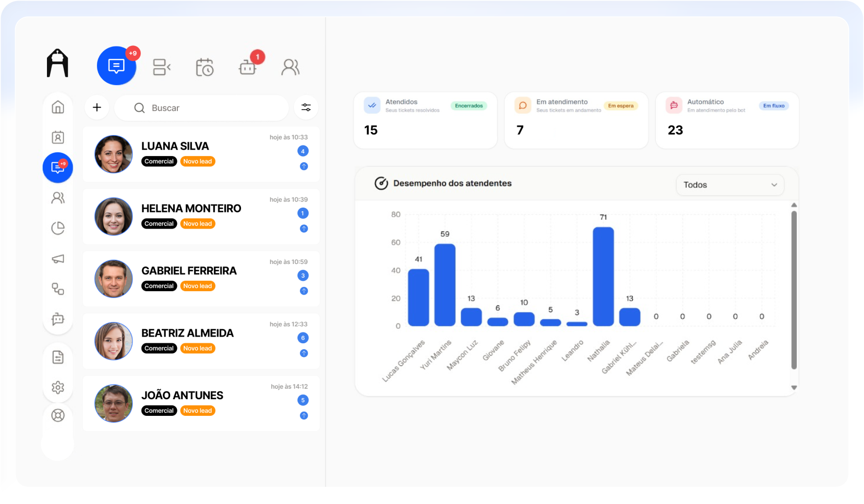Switch to the bot tab with notification
This screenshot has height=504, width=864.
(248, 67)
